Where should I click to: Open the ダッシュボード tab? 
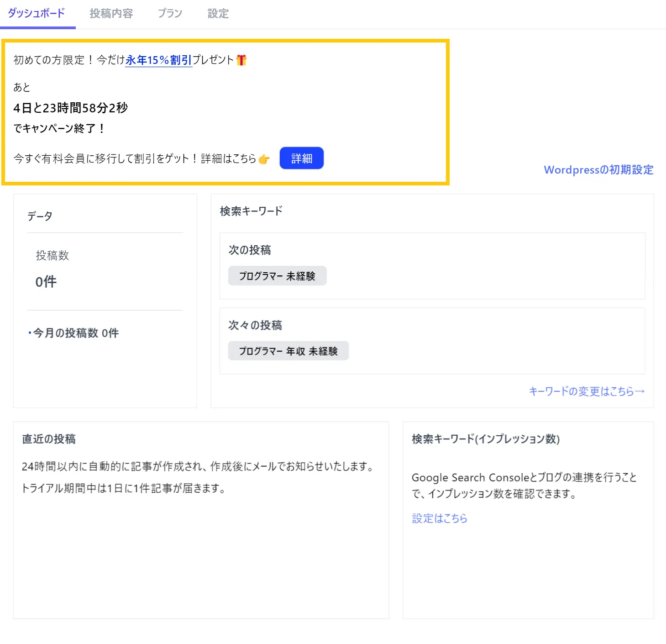pos(37,14)
